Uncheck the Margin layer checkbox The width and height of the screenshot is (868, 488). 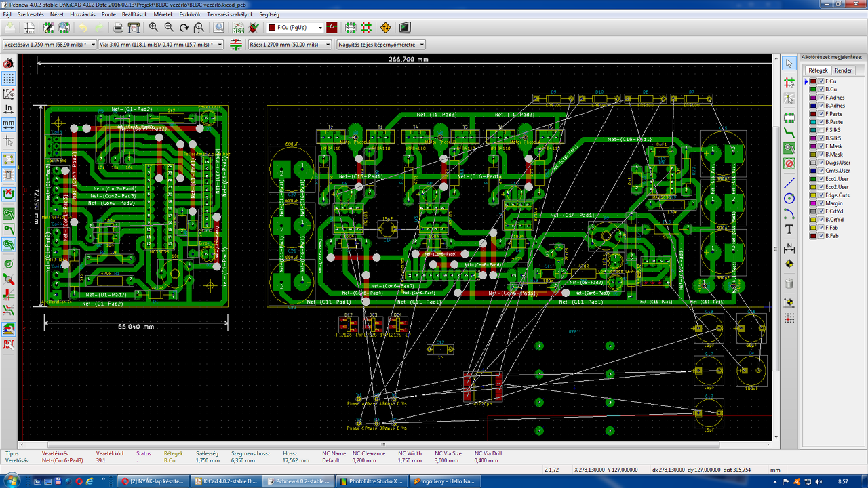821,203
